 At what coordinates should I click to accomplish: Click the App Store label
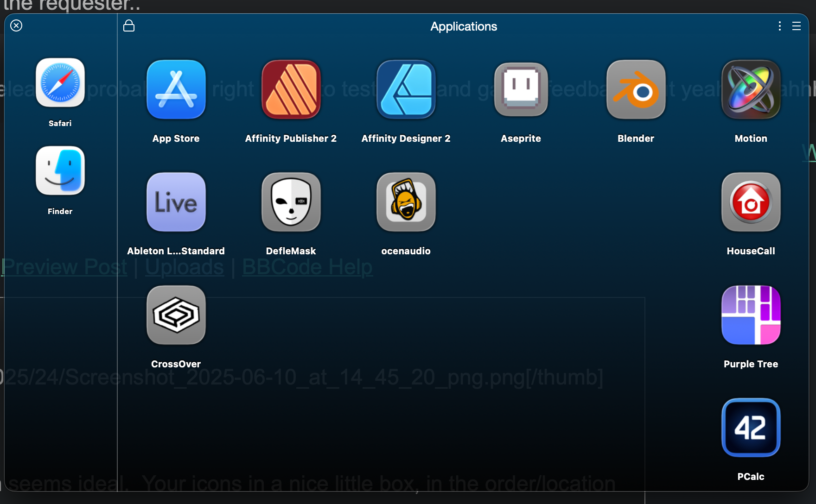tap(176, 139)
